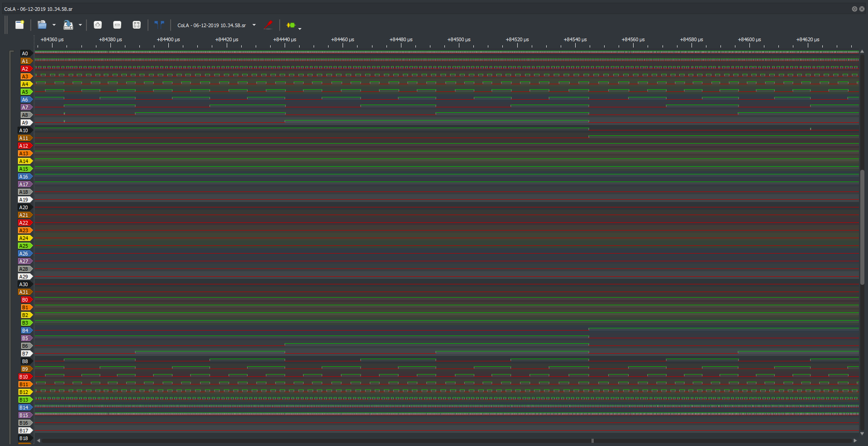This screenshot has width=868, height=446.
Task: Click the horizontal scrollbar thumb
Action: coord(592,440)
